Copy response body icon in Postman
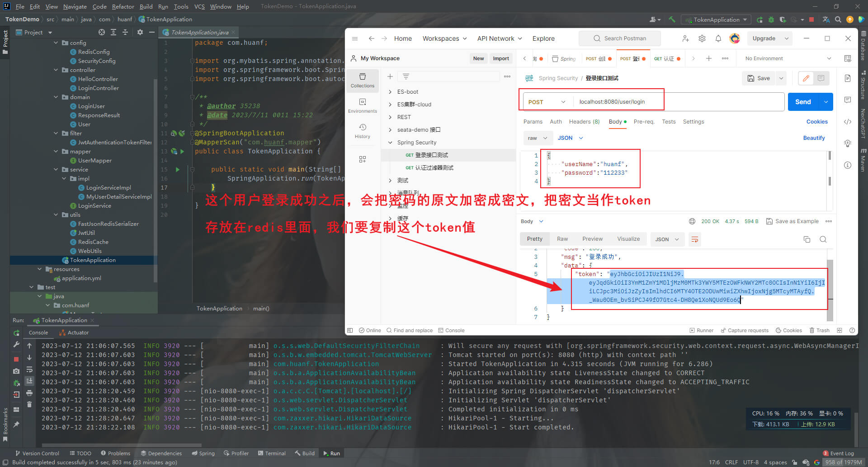The height and width of the screenshot is (467, 868). tap(807, 239)
